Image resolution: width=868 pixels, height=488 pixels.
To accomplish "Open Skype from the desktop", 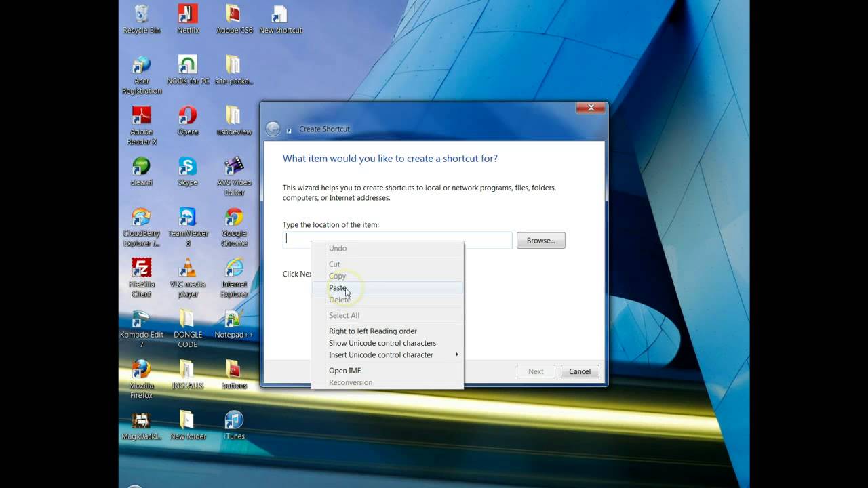I will [188, 168].
